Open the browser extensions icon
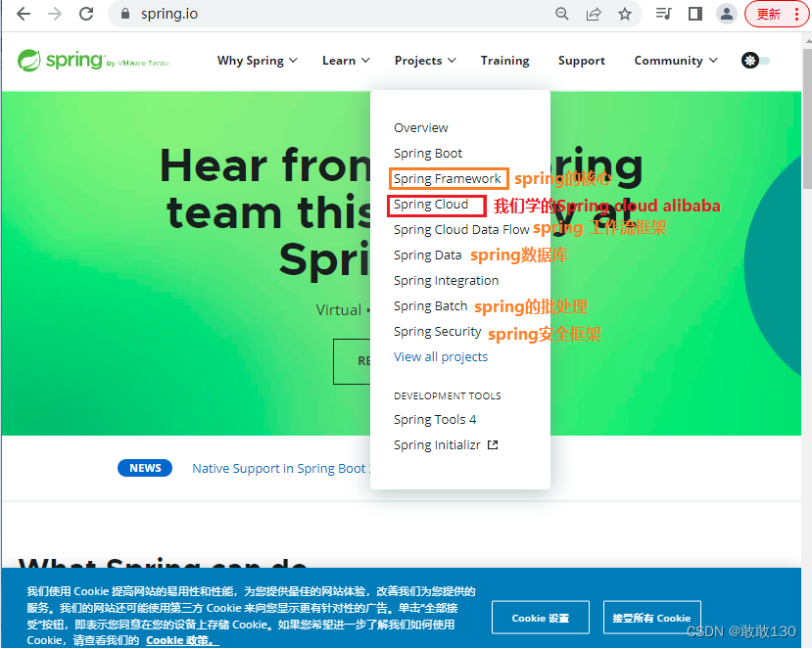 [662, 15]
